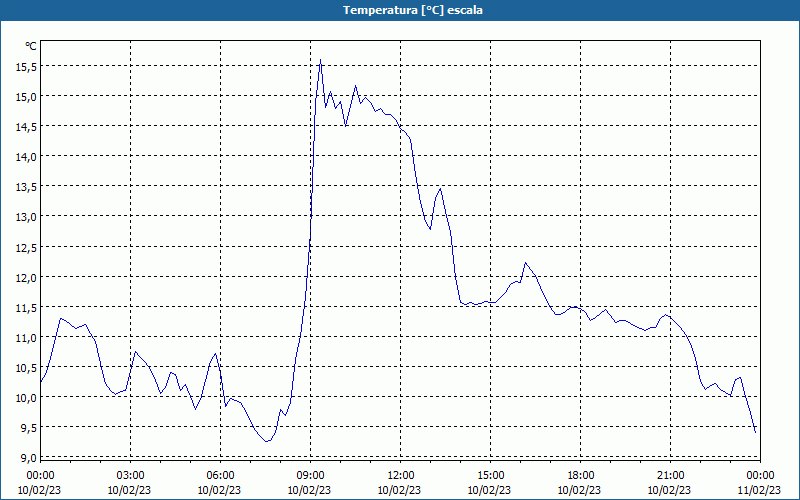Pick the "13,5" y-axis value

coord(27,187)
